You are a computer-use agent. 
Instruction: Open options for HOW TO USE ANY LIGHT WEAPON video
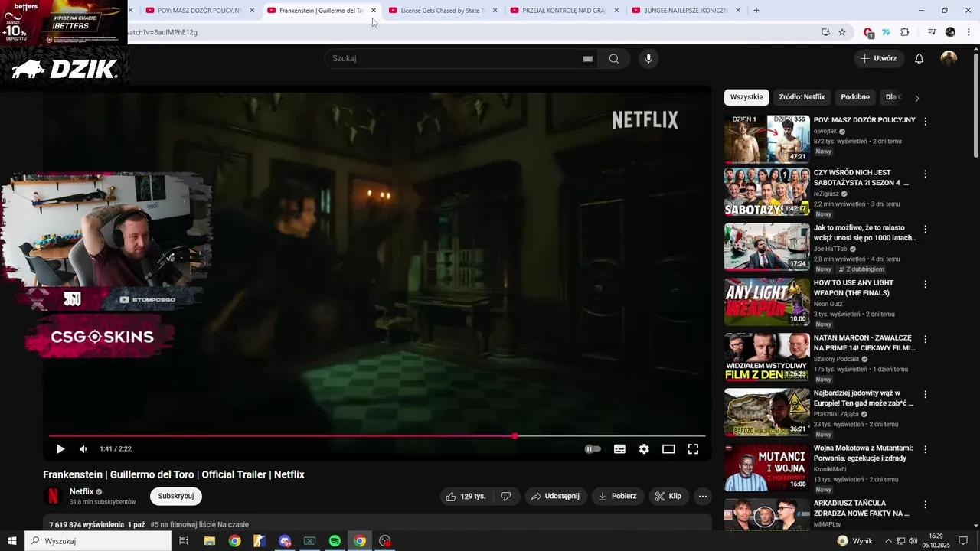[x=925, y=284]
